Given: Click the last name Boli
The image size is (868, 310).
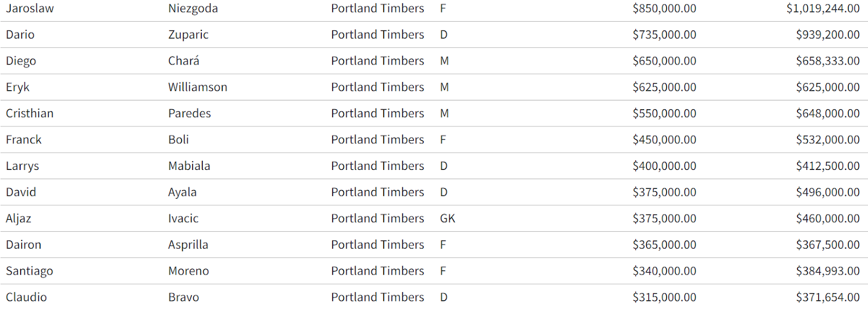Looking at the screenshot, I should [178, 140].
